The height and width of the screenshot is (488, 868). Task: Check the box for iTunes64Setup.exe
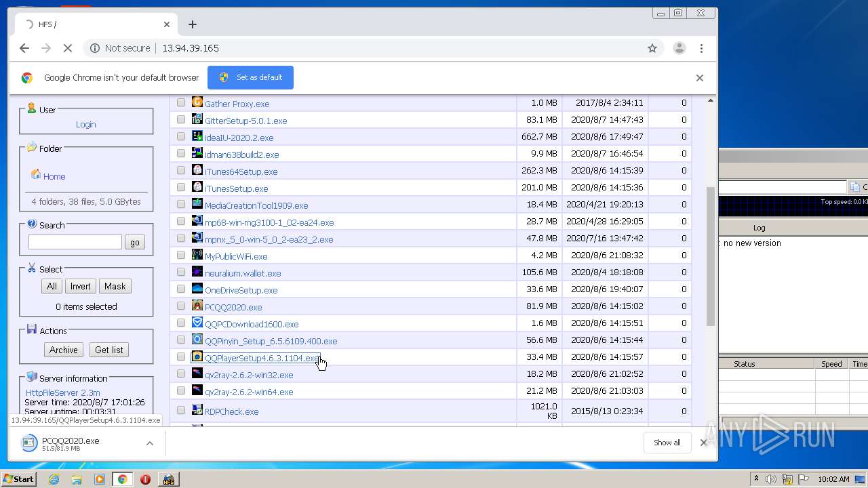(181, 171)
